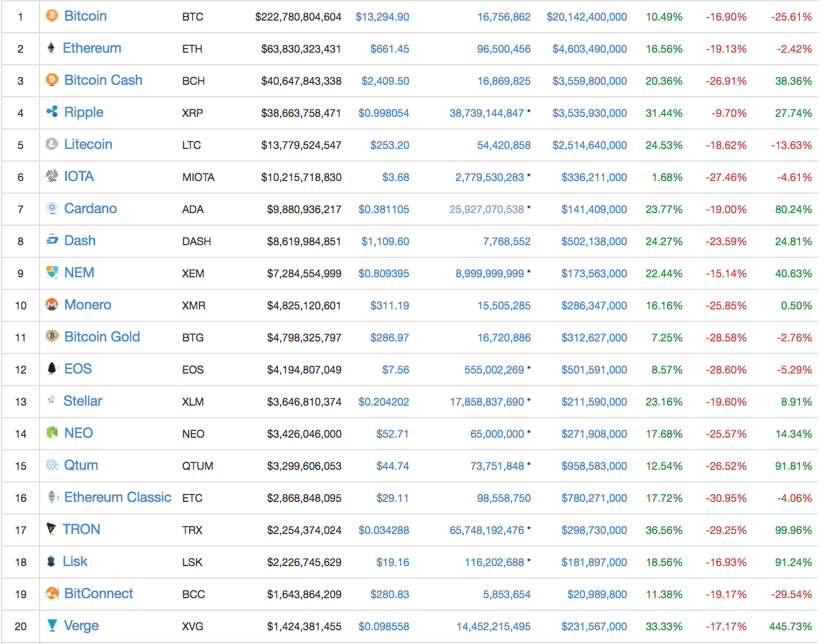The height and width of the screenshot is (644, 823).
Task: Open the Bitcoin Cash page
Action: tap(103, 80)
